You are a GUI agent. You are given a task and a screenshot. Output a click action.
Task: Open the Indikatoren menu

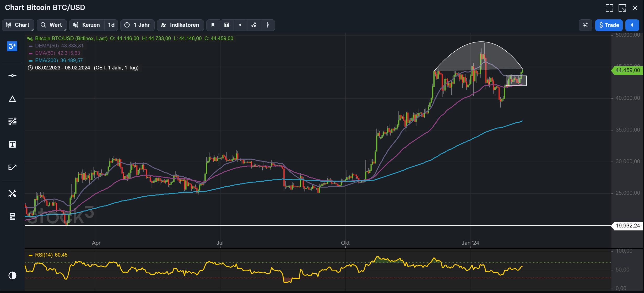tap(180, 25)
